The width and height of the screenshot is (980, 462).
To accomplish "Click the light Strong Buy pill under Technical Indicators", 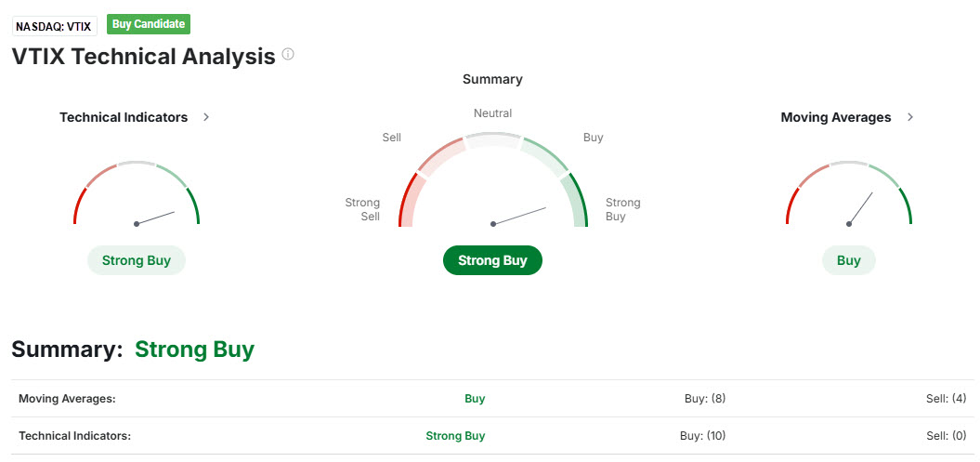I will click(137, 260).
